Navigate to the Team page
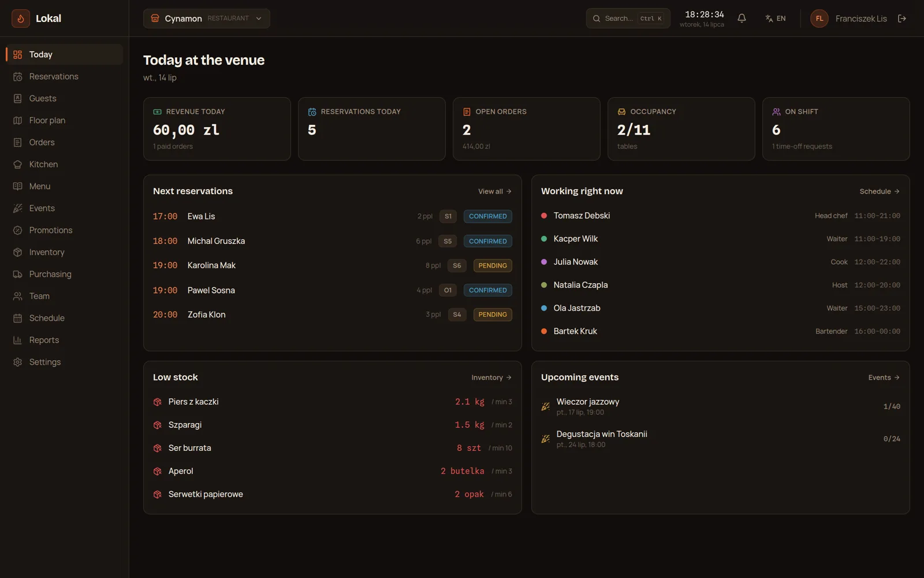 coord(65,296)
